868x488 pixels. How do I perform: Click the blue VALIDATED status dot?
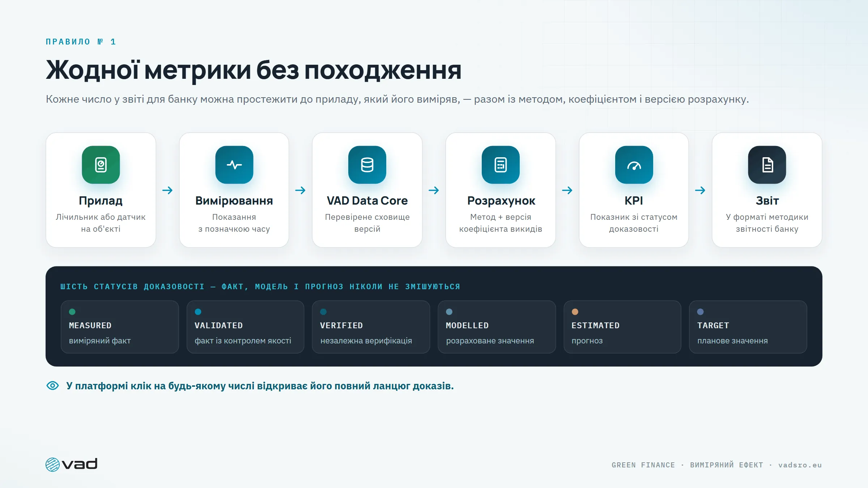(198, 312)
